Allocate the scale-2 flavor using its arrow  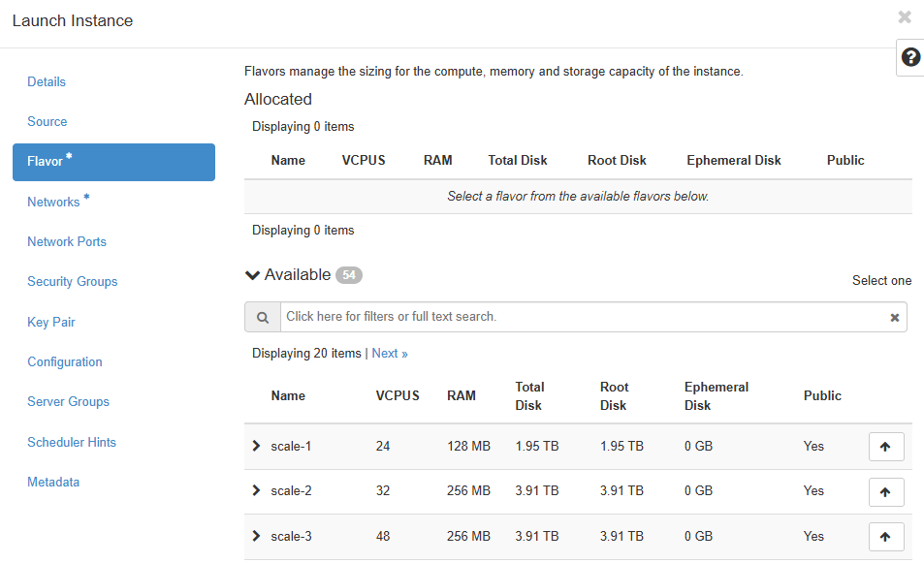click(885, 491)
